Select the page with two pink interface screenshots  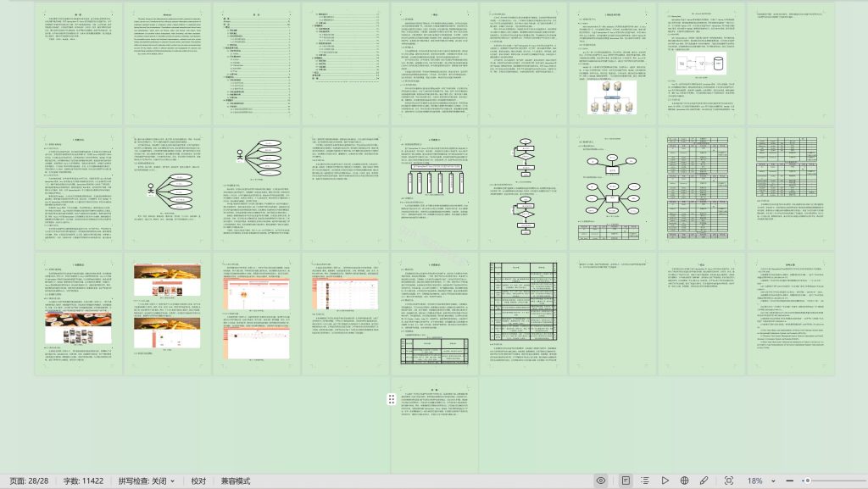pos(257,314)
